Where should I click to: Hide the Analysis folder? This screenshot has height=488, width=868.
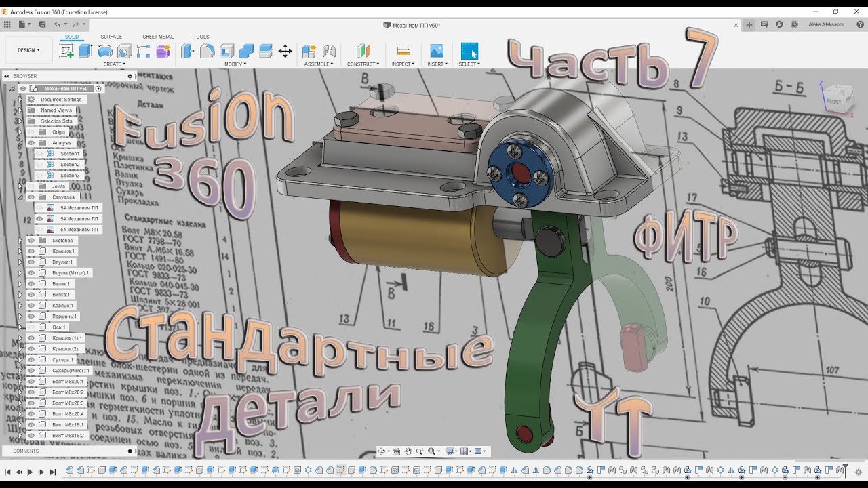pyautogui.click(x=31, y=143)
